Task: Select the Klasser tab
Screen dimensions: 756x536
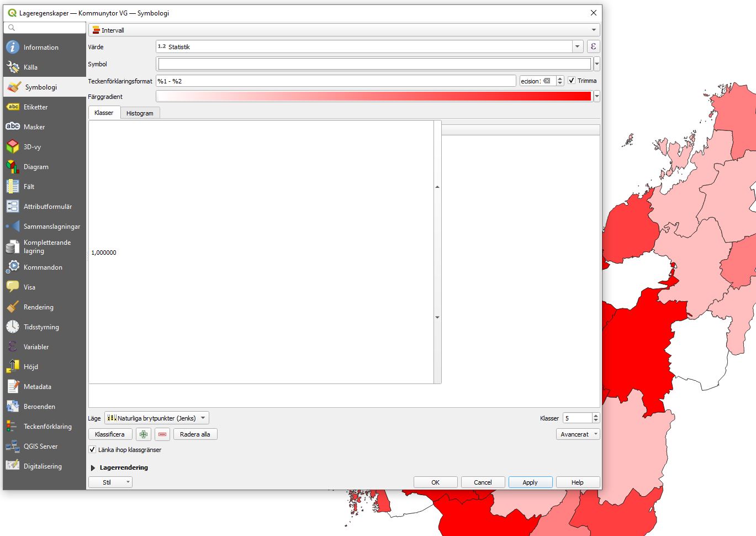Action: pos(104,113)
